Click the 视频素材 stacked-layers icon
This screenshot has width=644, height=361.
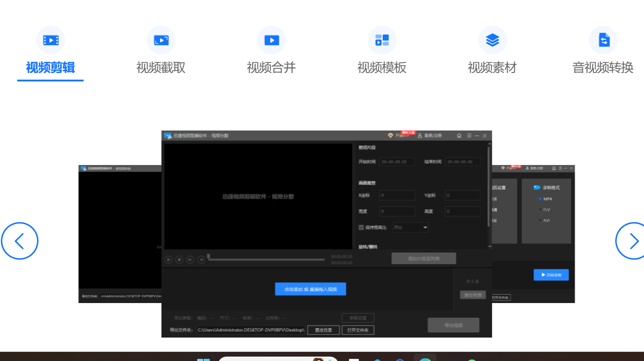click(492, 40)
